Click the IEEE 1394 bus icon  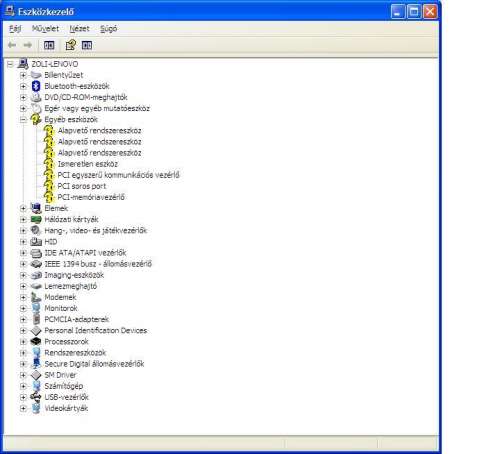point(36,264)
